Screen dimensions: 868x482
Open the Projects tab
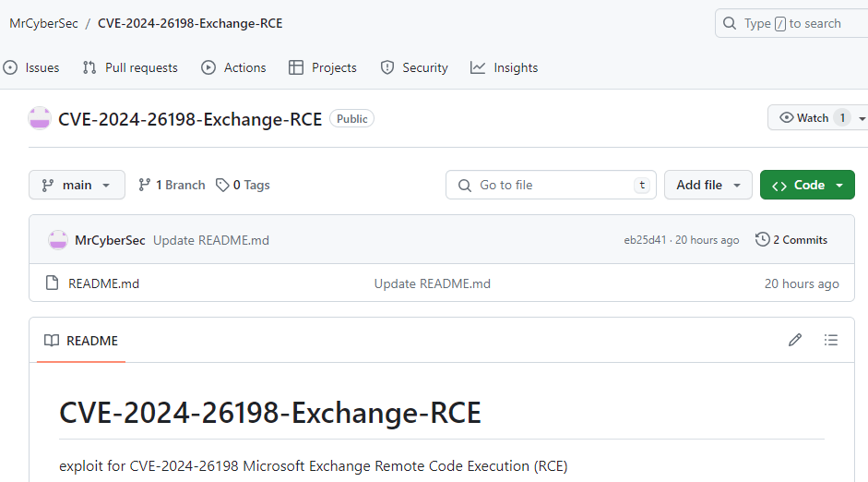point(323,67)
